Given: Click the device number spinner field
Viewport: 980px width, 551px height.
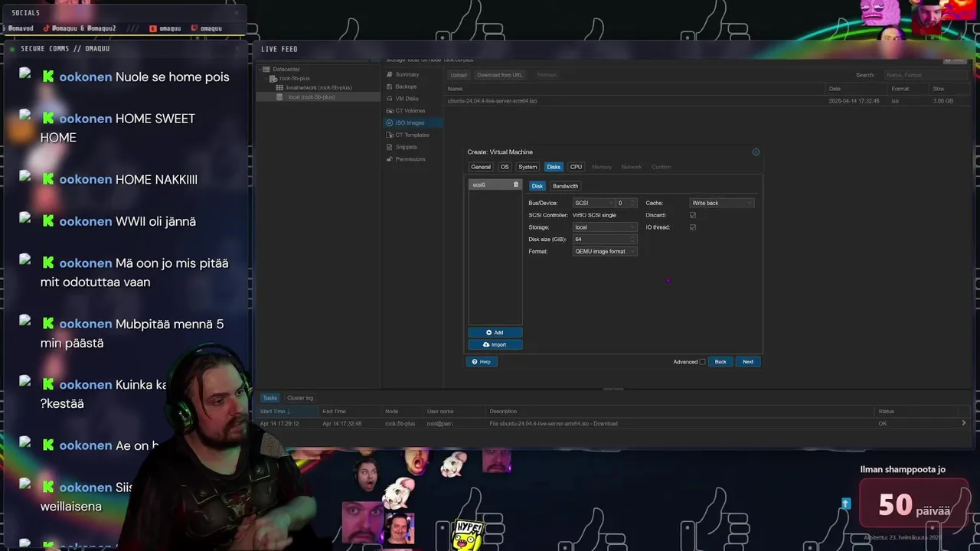Looking at the screenshot, I should 627,203.
